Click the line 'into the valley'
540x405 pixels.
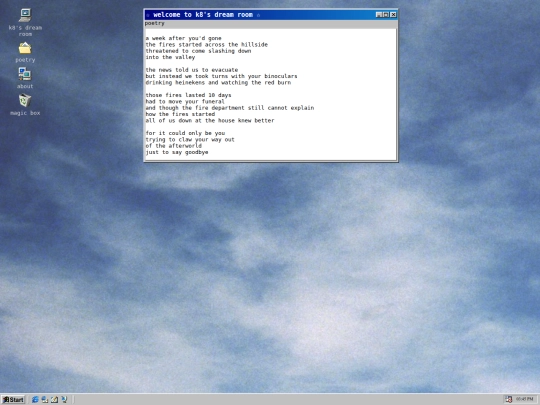point(170,57)
